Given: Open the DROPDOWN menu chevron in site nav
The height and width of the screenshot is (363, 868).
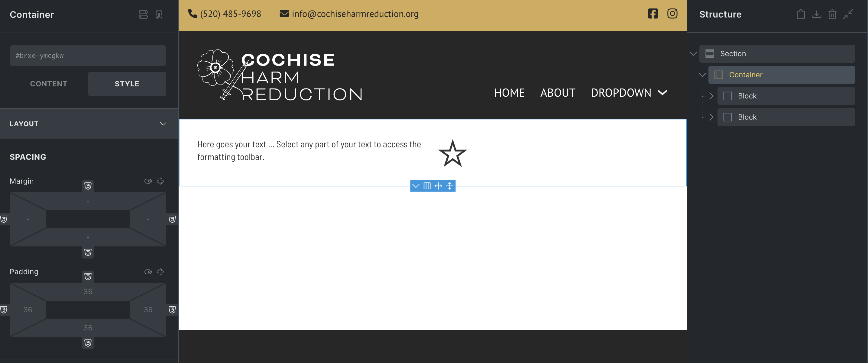Looking at the screenshot, I should click(x=662, y=93).
